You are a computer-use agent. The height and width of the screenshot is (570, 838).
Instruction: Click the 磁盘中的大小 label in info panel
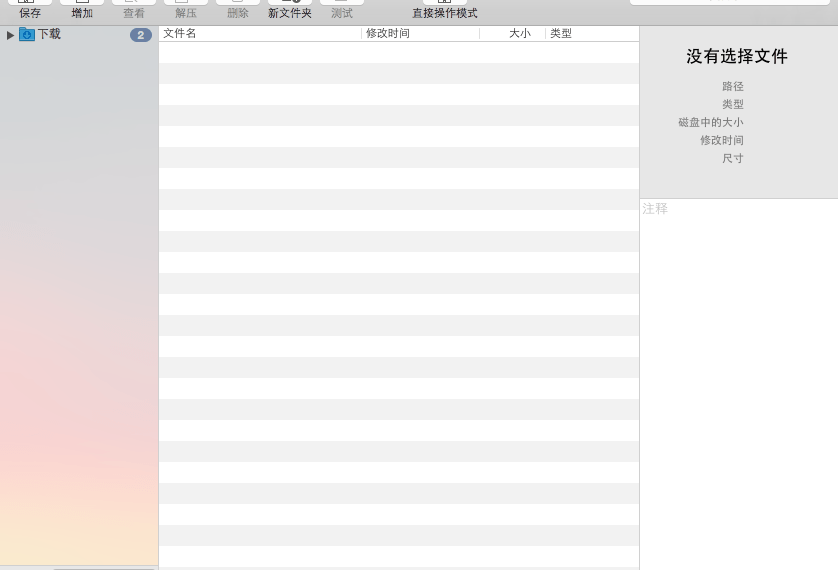point(710,123)
